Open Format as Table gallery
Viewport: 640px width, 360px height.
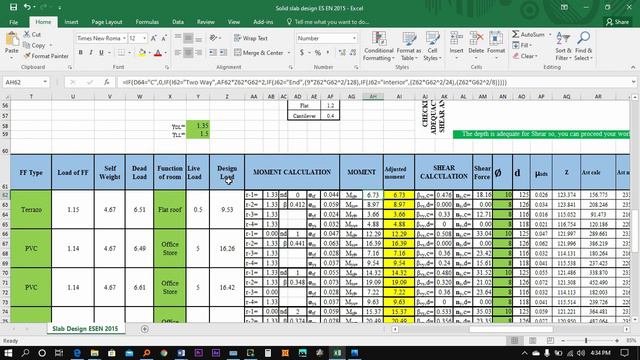[x=409, y=47]
